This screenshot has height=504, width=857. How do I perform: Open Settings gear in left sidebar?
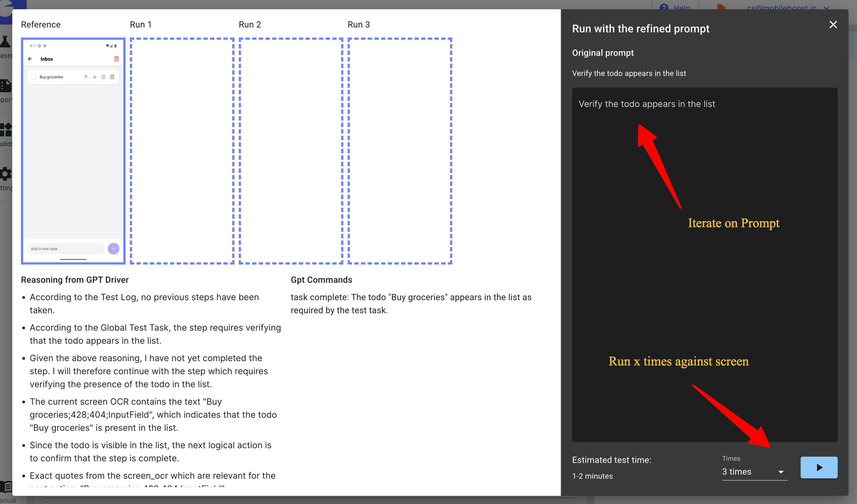tap(6, 174)
